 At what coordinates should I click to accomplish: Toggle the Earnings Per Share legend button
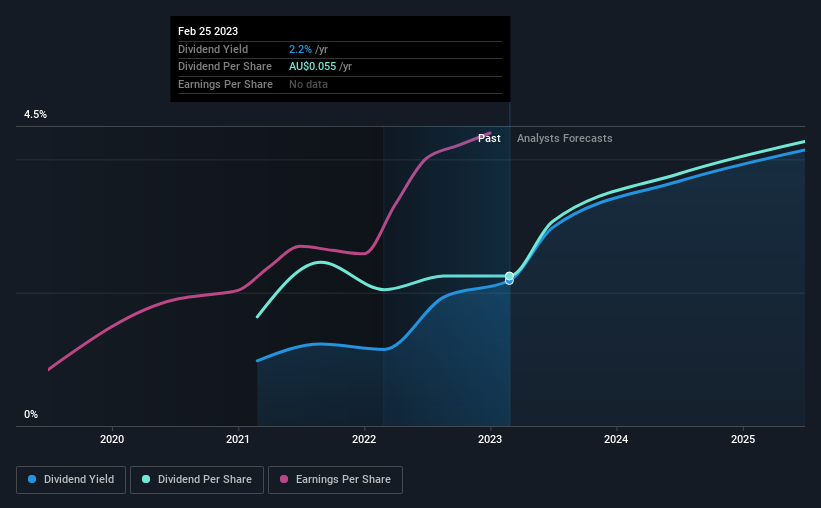pyautogui.click(x=335, y=480)
